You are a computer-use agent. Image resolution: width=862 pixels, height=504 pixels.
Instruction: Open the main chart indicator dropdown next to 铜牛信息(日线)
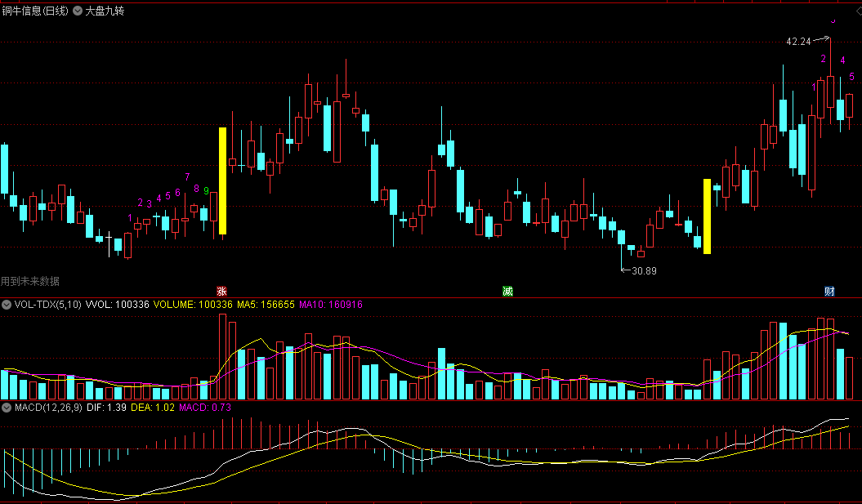coord(78,11)
